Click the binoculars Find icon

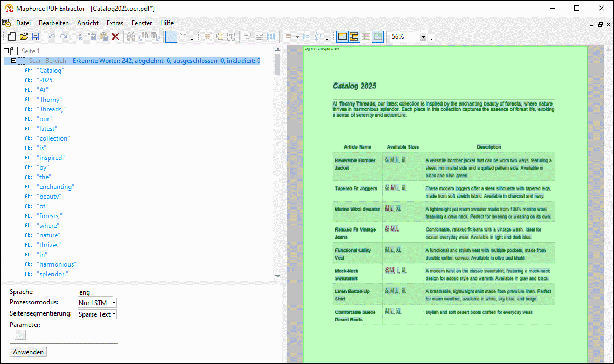131,37
